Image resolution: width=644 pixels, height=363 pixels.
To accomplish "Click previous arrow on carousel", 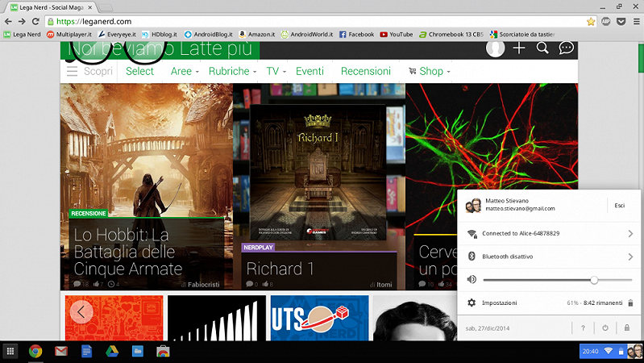I will coord(81,312).
